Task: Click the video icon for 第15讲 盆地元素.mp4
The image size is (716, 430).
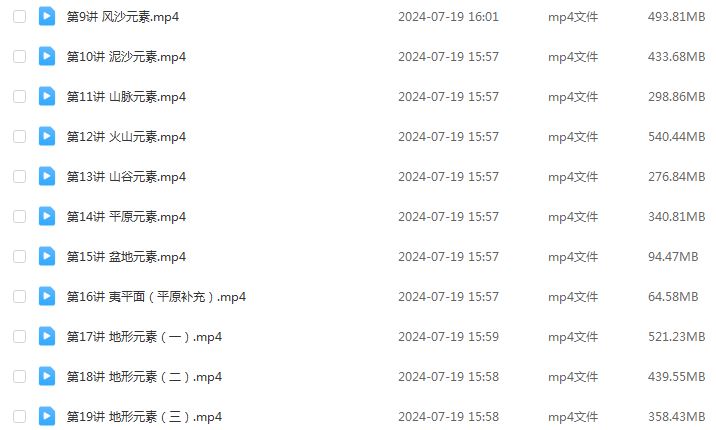Action: coord(47,257)
